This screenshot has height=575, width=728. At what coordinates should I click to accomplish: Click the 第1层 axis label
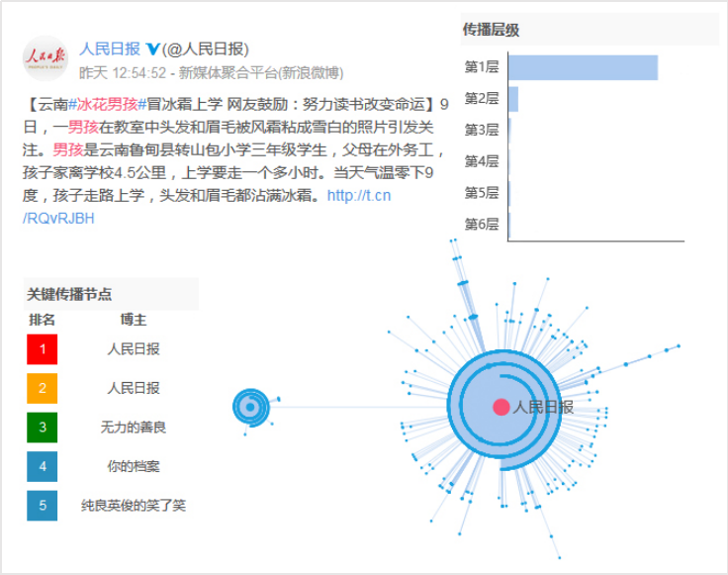[x=482, y=67]
